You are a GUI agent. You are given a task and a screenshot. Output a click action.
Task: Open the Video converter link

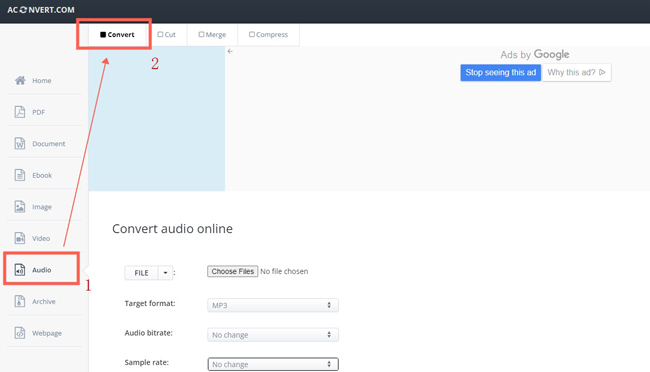click(41, 238)
